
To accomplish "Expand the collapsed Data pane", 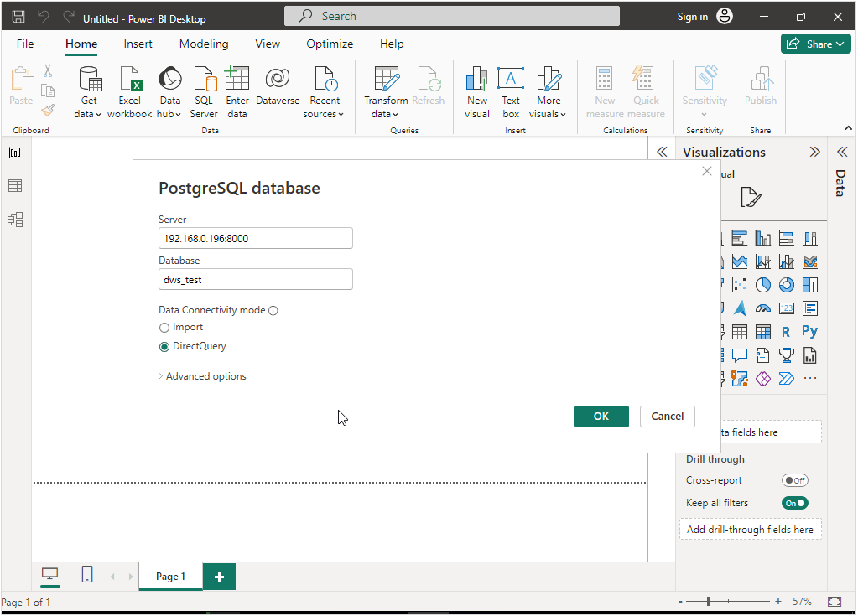I will click(x=842, y=152).
